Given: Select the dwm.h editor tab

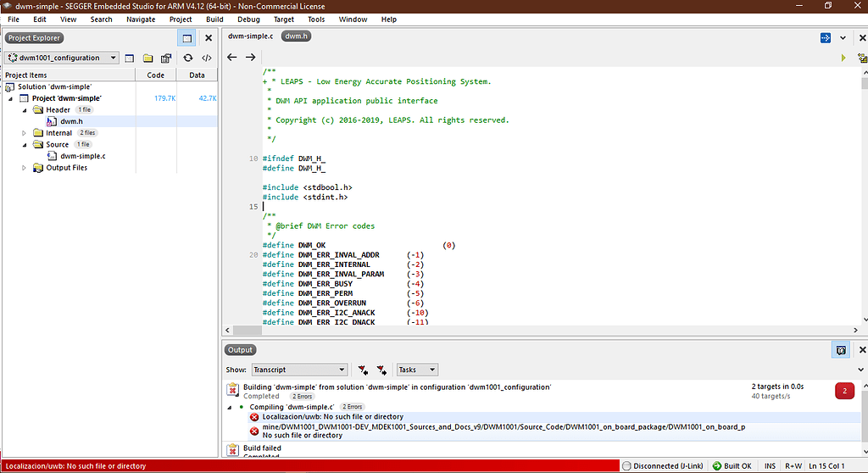Looking at the screenshot, I should (x=296, y=36).
